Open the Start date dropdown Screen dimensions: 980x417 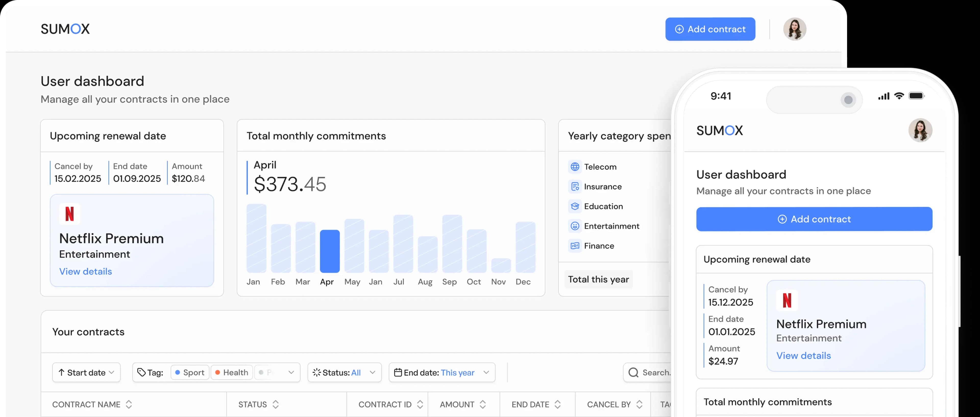86,373
